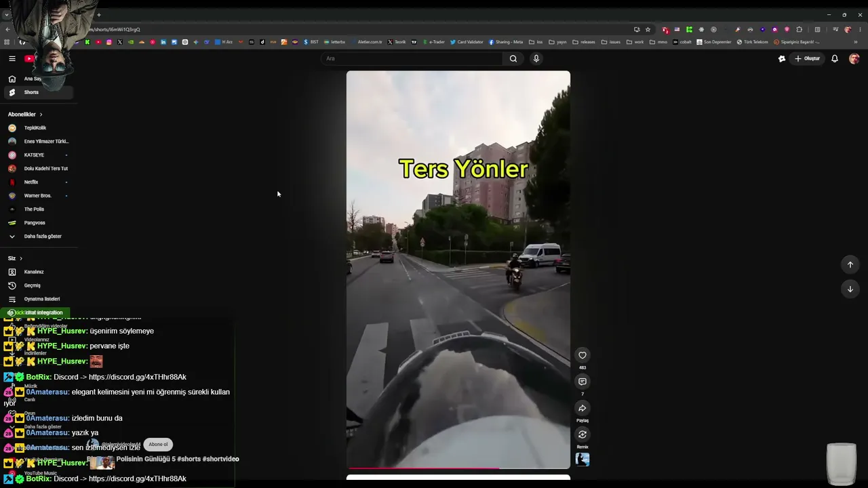This screenshot has height=488, width=868.
Task: Open the releases bookmark folder
Action: (x=584, y=42)
